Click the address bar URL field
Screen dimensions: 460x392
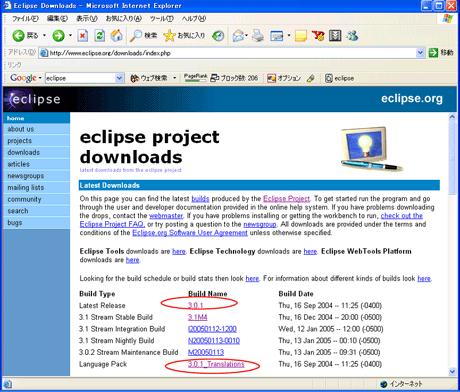(x=232, y=53)
